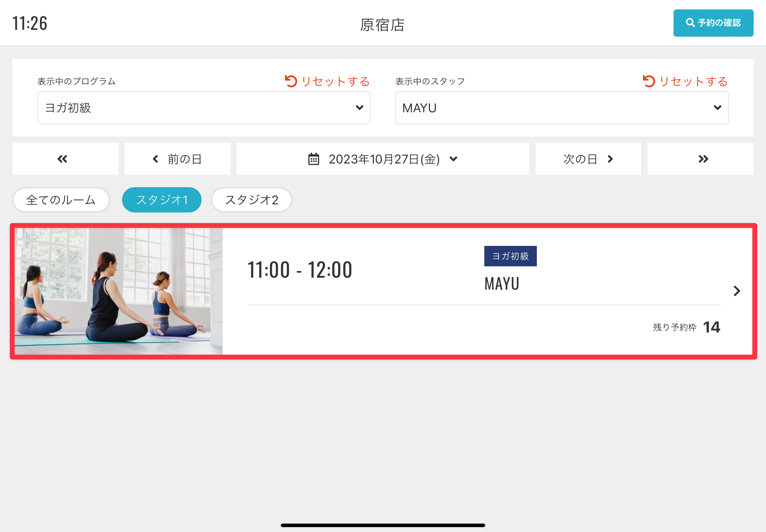Click the left chevron in 前の日

tap(155, 159)
